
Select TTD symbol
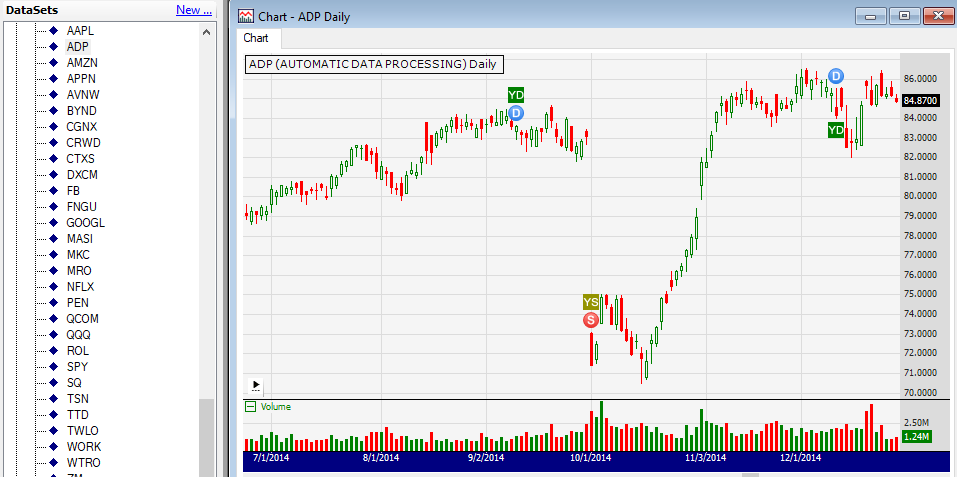pos(78,415)
